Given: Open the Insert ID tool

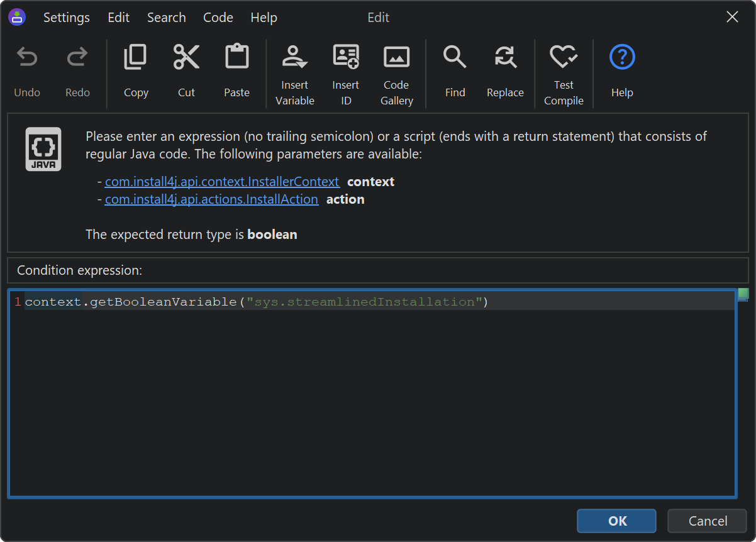Looking at the screenshot, I should tap(345, 58).
